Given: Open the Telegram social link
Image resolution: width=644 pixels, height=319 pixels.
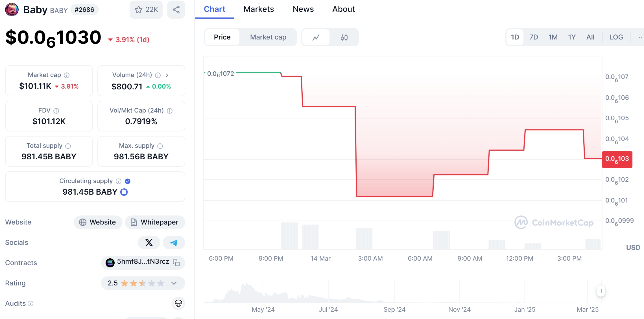Looking at the screenshot, I should coord(174,243).
